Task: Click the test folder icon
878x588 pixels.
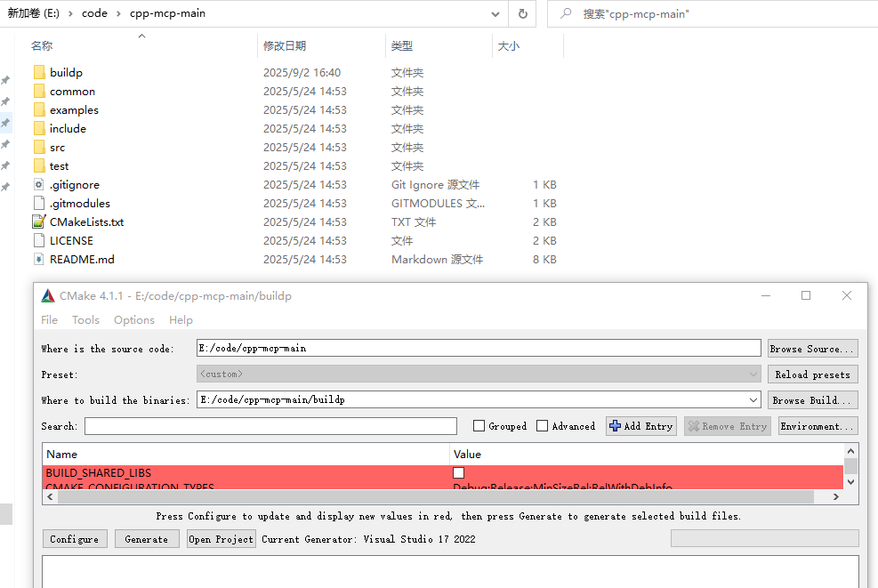Action: pos(39,165)
